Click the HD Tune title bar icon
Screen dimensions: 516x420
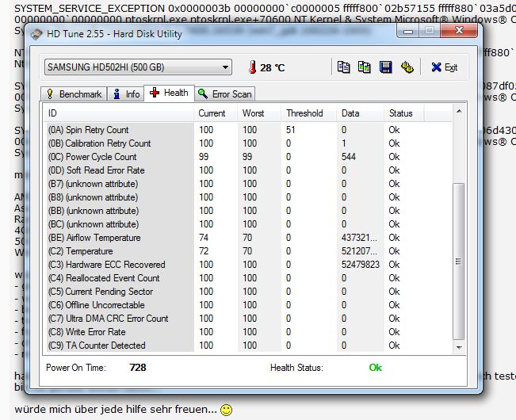tap(36, 34)
